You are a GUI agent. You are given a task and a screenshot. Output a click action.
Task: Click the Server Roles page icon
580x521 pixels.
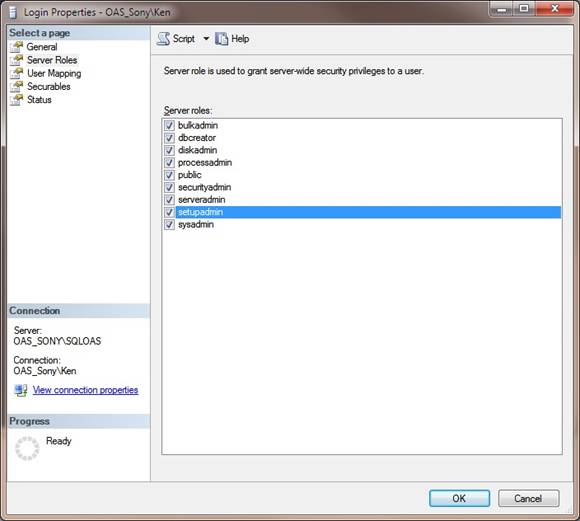click(x=17, y=60)
